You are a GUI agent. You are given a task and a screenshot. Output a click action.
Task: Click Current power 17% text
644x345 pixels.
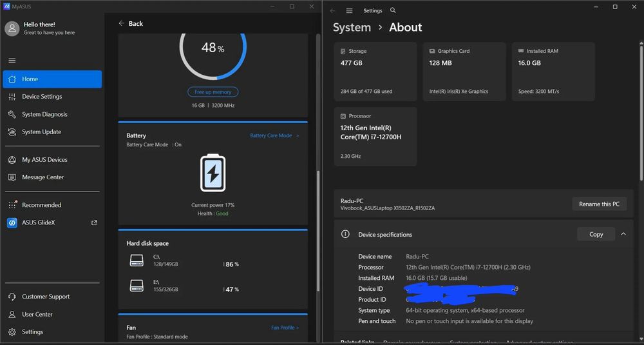pos(213,205)
